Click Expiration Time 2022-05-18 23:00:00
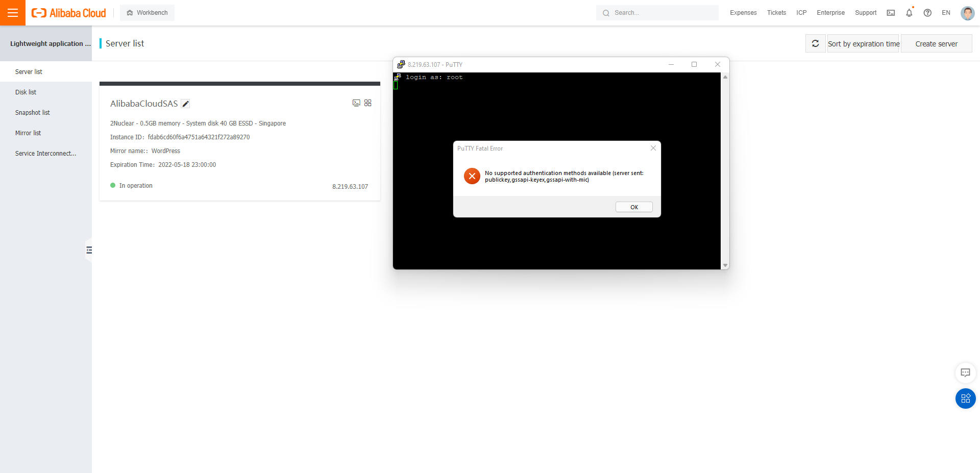The width and height of the screenshot is (980, 473). pos(163,165)
